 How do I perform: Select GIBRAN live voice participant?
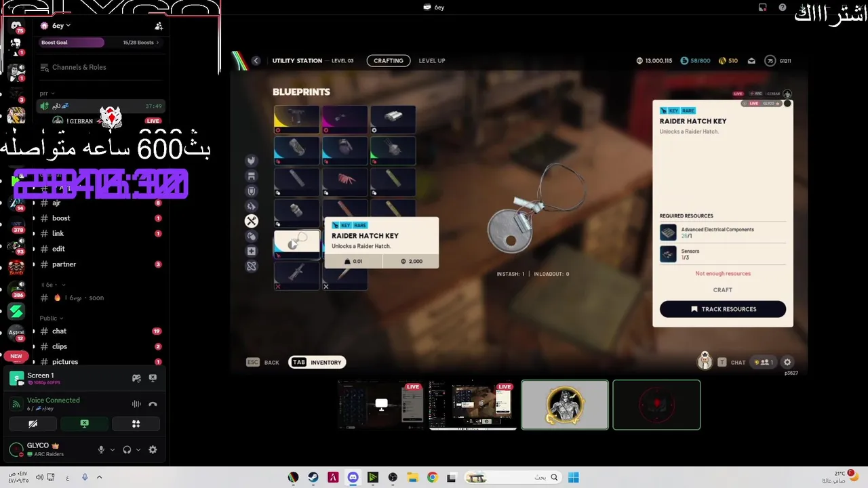[107, 121]
